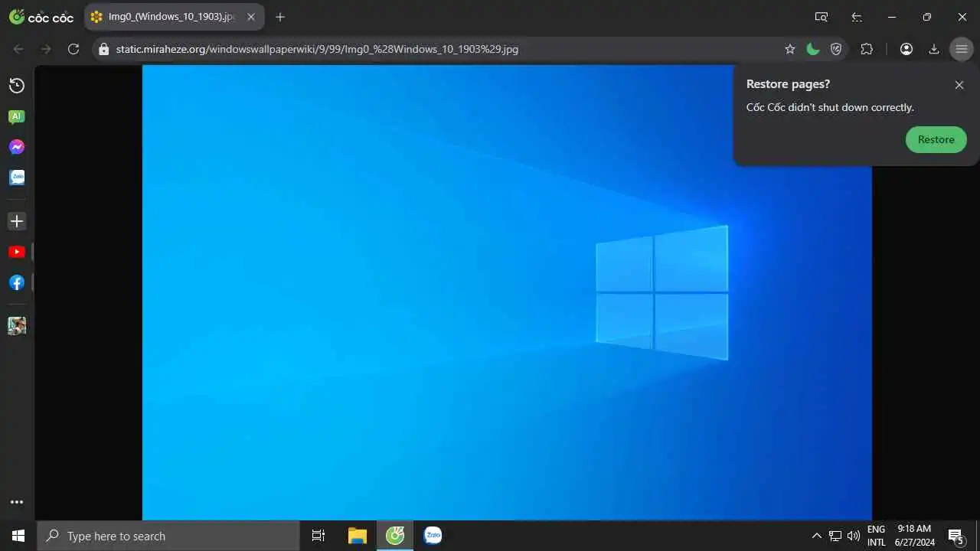Go back to previous page
Viewport: 980px width, 551px height.
coord(18,49)
